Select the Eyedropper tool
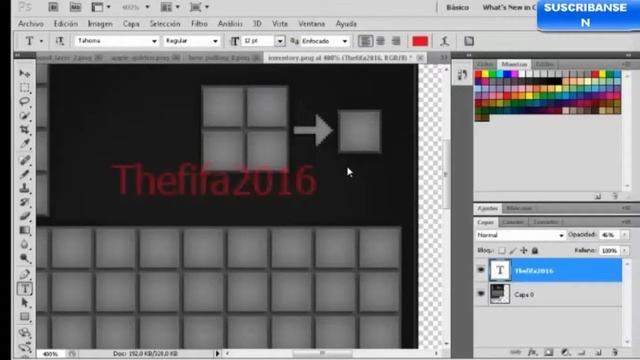The image size is (640, 360). coord(25,143)
